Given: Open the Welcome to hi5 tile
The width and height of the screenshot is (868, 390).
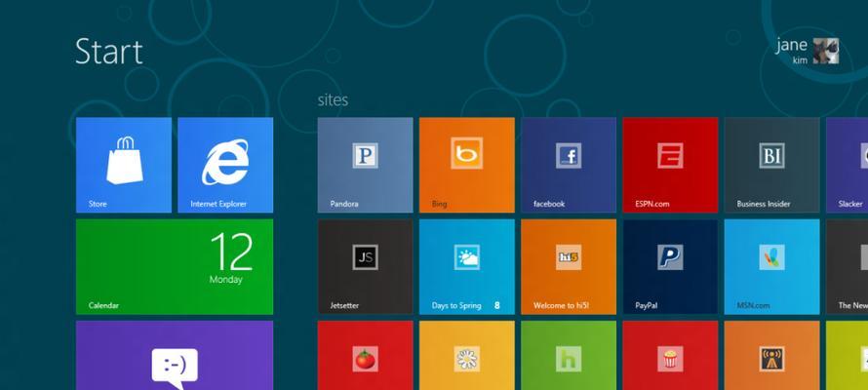Looking at the screenshot, I should pos(569,266).
